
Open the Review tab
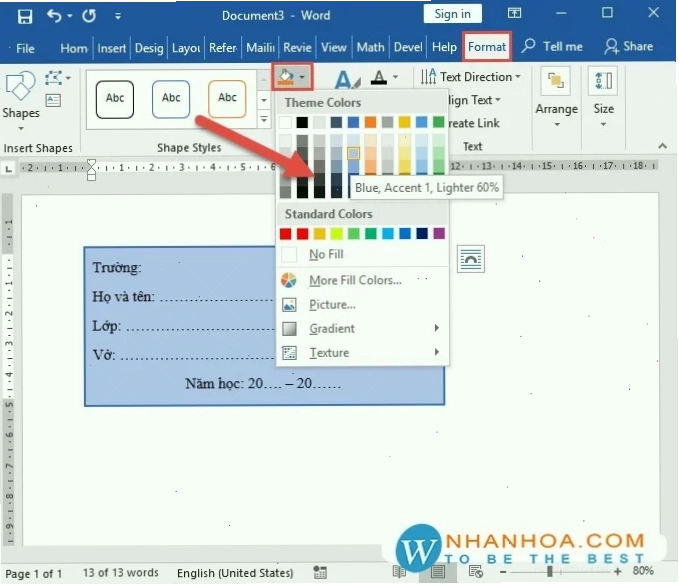point(297,48)
